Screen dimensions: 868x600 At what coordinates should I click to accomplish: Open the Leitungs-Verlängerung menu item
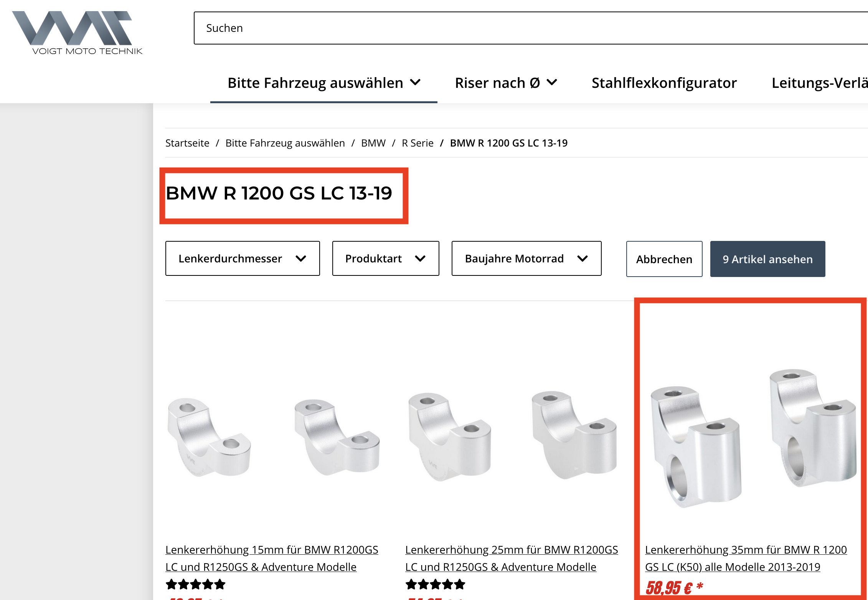pos(820,83)
